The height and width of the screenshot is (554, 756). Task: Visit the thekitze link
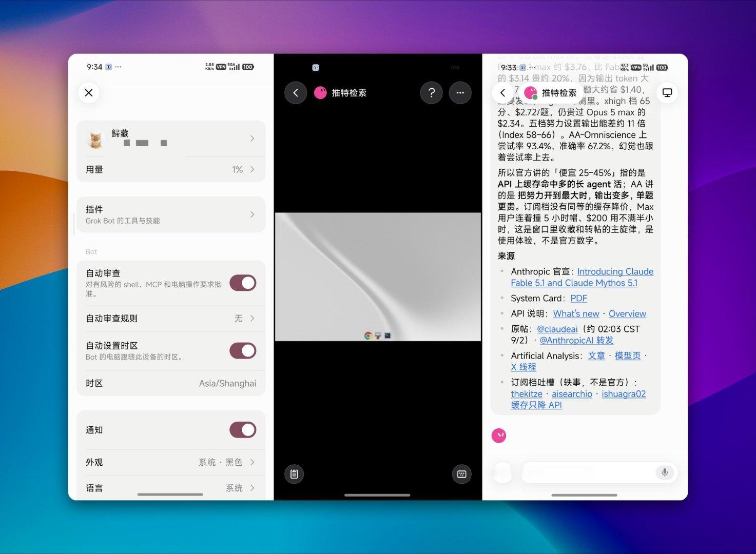[527, 393]
